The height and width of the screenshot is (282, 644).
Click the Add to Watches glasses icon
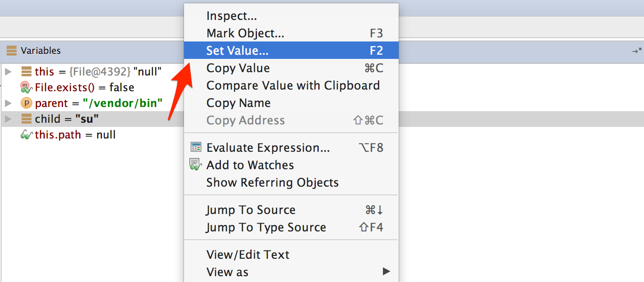[x=195, y=165]
